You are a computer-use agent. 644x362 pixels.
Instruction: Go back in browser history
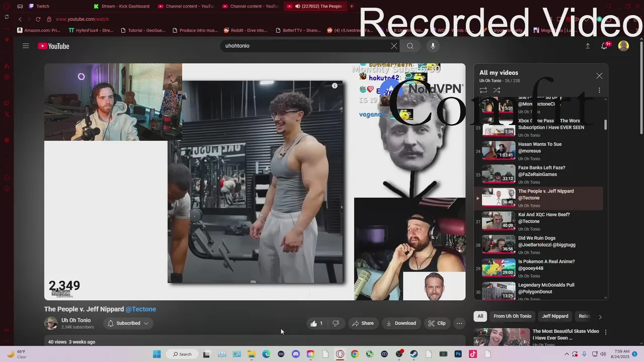(x=20, y=19)
